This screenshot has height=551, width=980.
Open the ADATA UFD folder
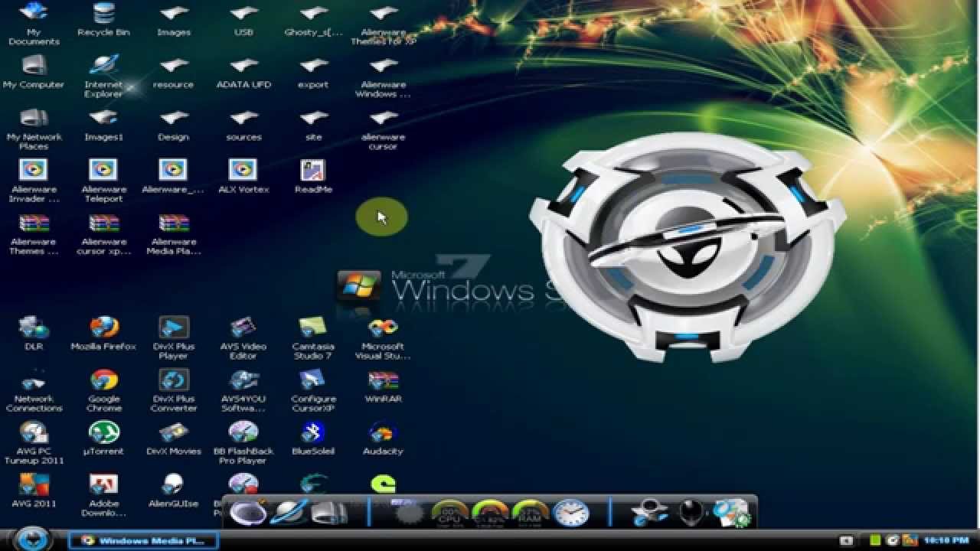243,73
